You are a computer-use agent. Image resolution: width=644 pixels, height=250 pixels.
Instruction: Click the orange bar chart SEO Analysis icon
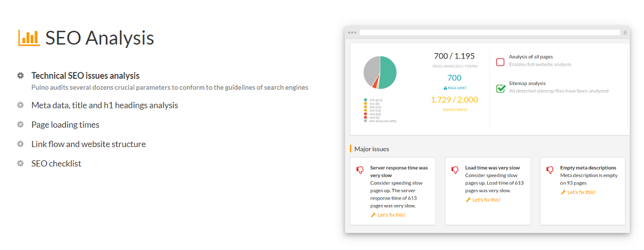click(29, 38)
